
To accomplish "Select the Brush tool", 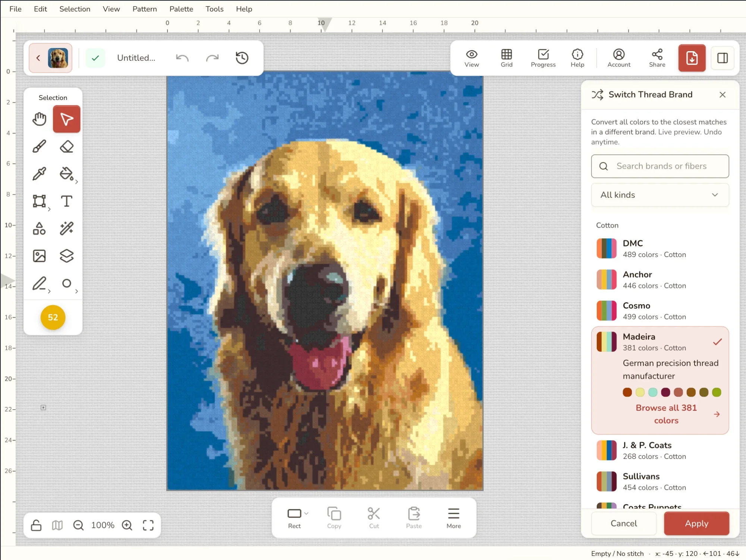I will point(39,147).
